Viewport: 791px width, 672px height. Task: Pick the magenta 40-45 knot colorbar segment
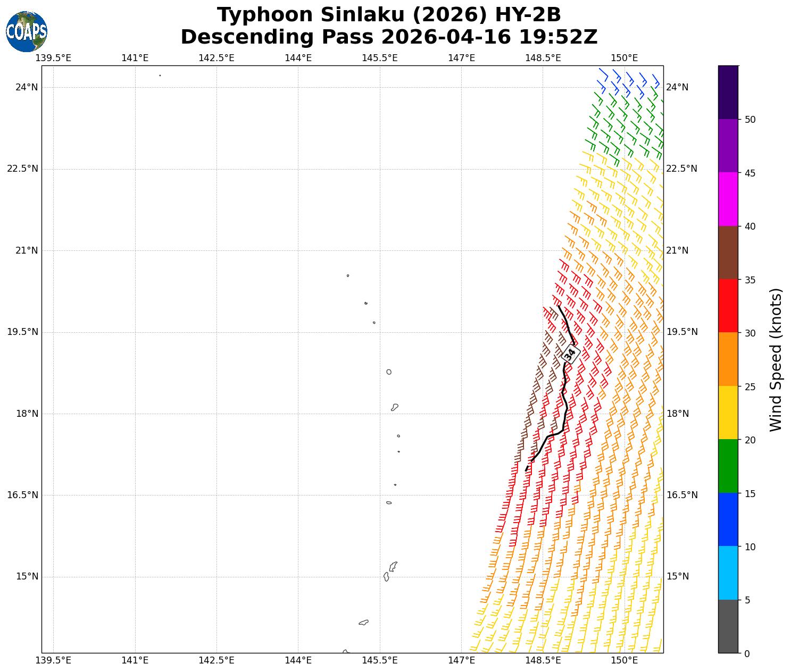pos(728,199)
